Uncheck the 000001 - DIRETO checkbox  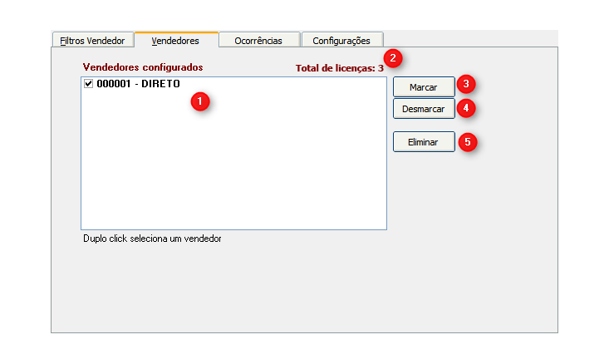(x=89, y=84)
